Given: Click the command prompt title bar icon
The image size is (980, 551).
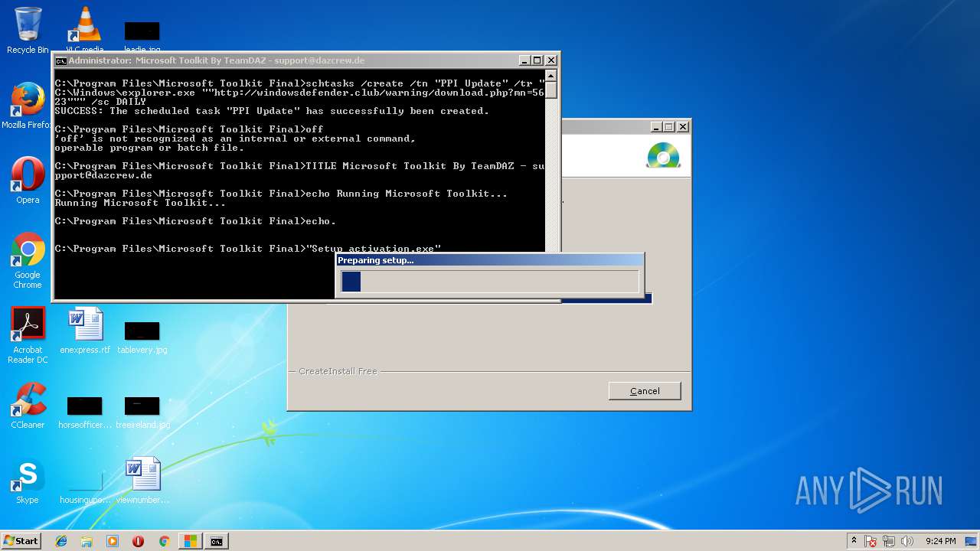Looking at the screenshot, I should point(61,60).
